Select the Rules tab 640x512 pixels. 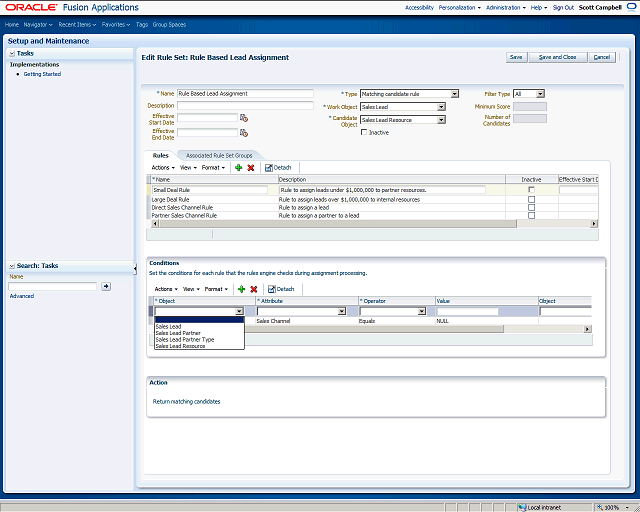pyautogui.click(x=160, y=156)
